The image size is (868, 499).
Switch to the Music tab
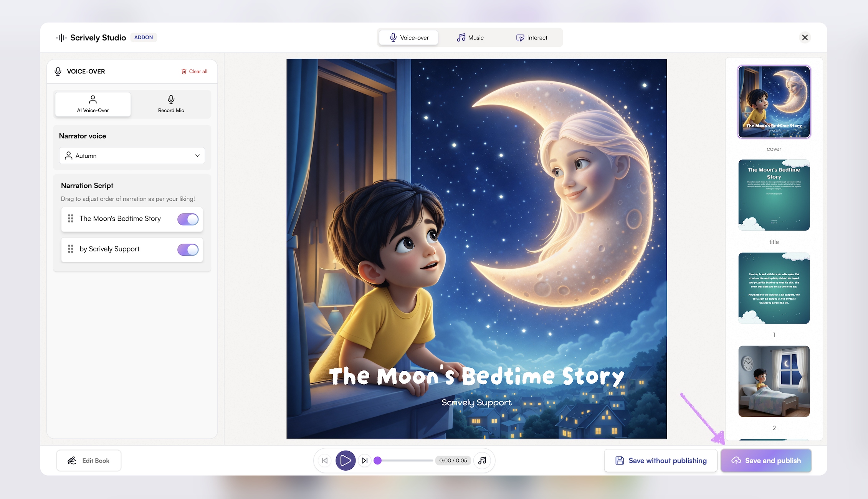click(x=470, y=38)
